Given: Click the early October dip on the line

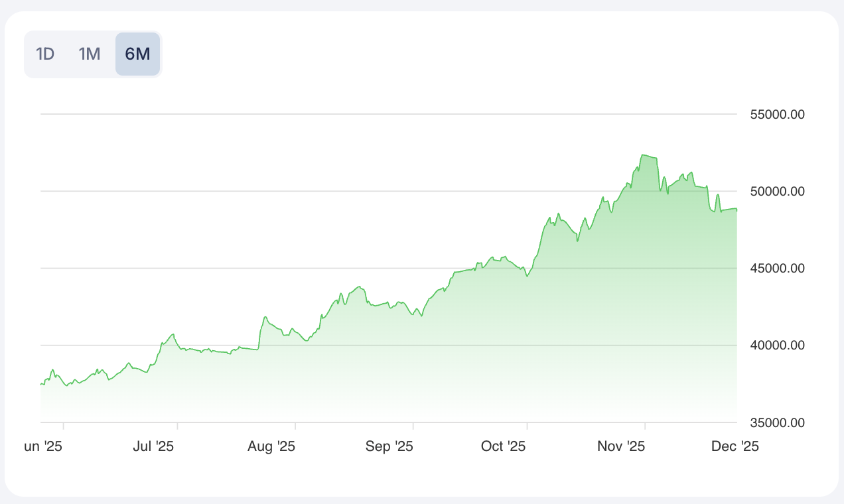Looking at the screenshot, I should point(527,276).
